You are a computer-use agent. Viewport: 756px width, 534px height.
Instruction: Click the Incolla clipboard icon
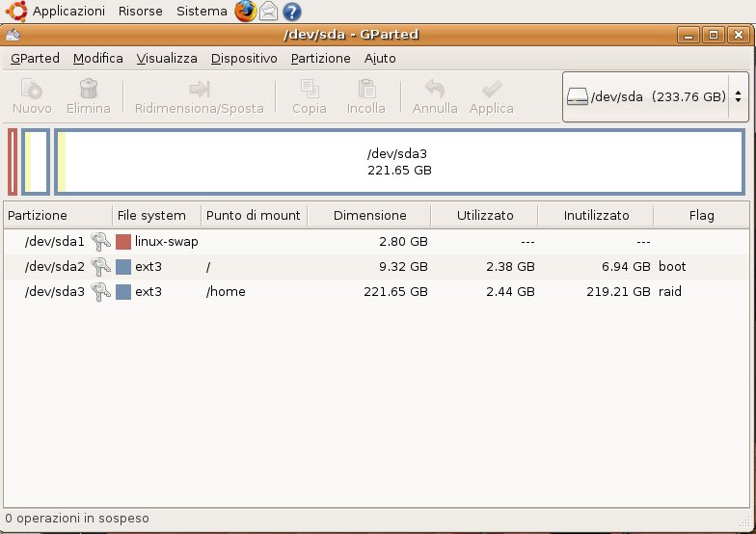tap(366, 89)
